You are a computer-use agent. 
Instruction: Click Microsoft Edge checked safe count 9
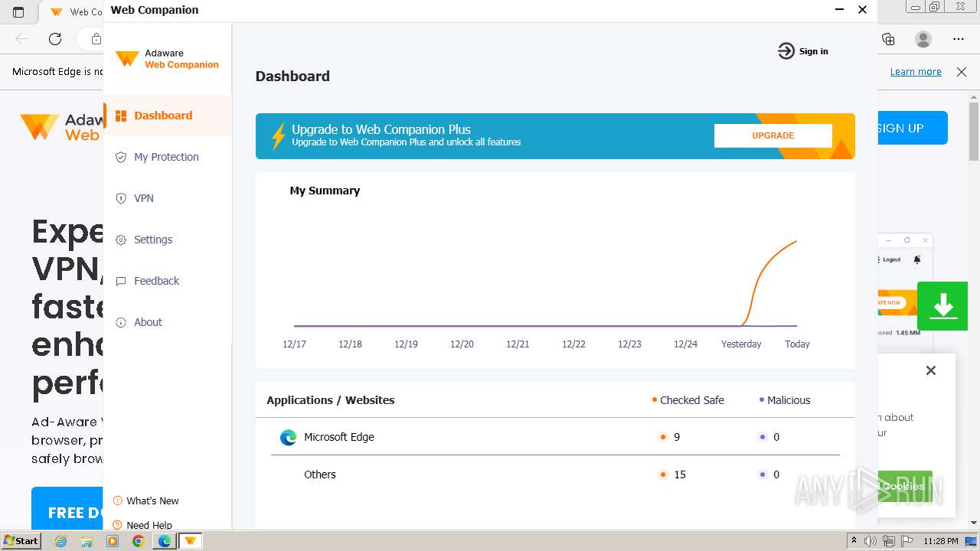(x=677, y=437)
